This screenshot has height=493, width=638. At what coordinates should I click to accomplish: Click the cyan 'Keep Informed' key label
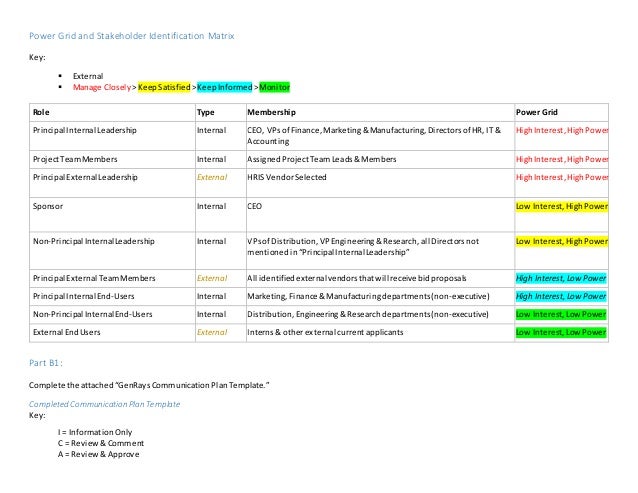[225, 87]
